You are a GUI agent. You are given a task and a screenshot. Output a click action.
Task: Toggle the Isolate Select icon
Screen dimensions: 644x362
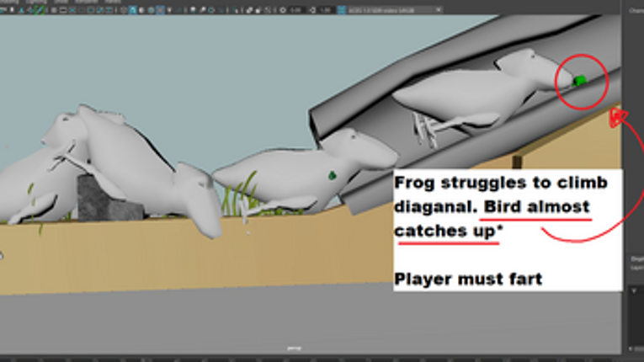[x=236, y=10]
